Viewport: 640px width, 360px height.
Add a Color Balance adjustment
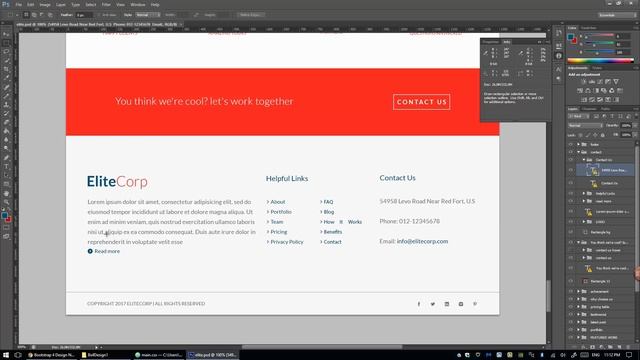[588, 91]
